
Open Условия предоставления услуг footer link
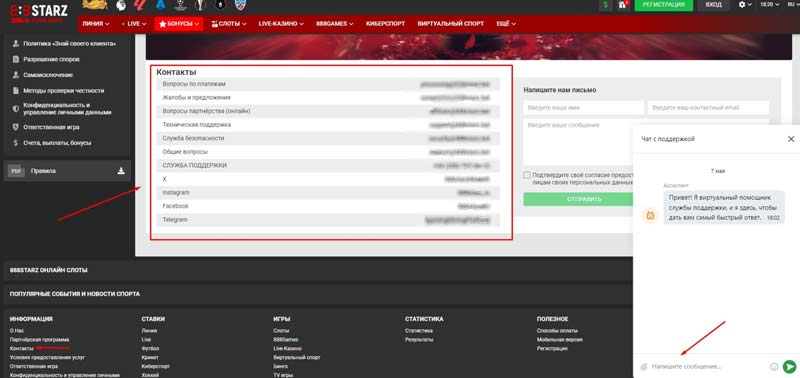tap(47, 358)
